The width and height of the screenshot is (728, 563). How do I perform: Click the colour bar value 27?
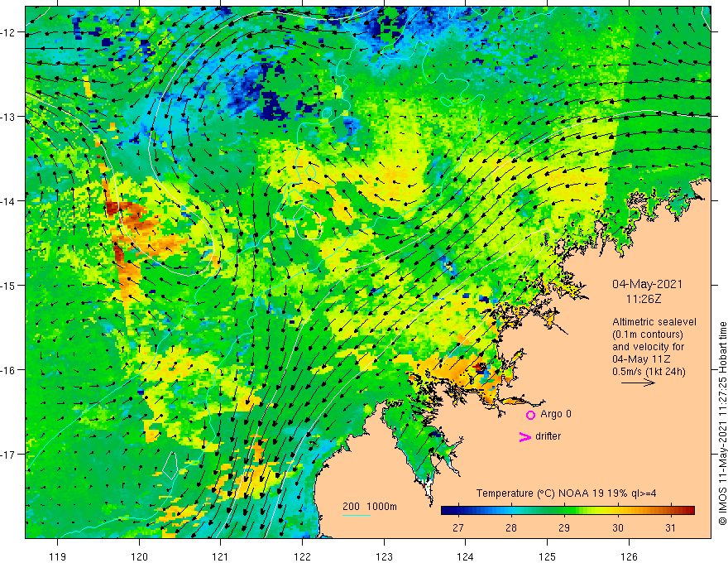point(457,527)
